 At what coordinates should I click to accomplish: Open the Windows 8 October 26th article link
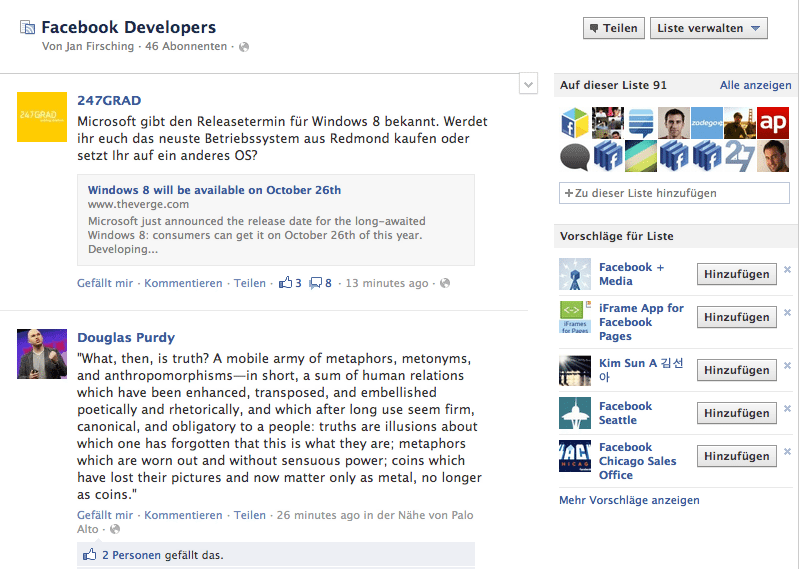pyautogui.click(x=214, y=190)
